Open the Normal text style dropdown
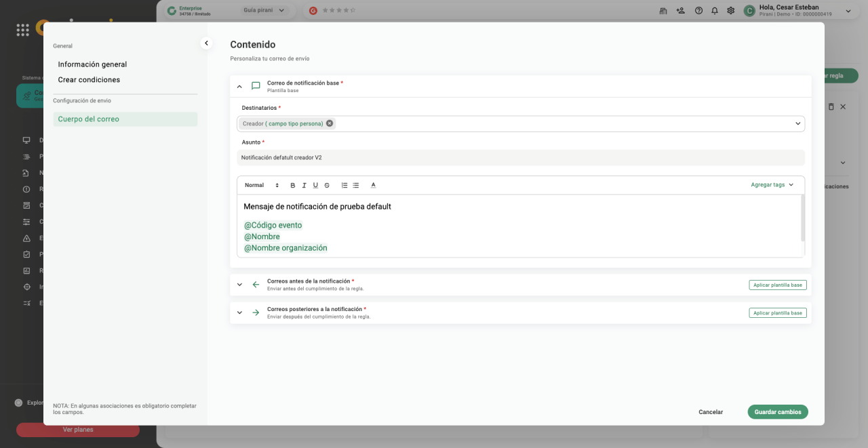 262,185
